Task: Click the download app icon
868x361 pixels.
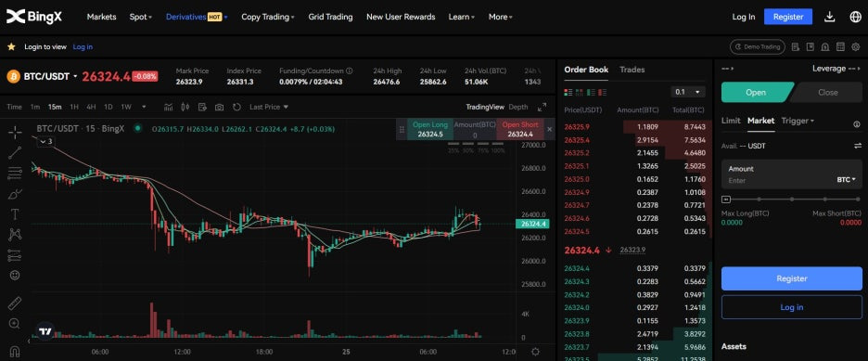Action: click(829, 17)
